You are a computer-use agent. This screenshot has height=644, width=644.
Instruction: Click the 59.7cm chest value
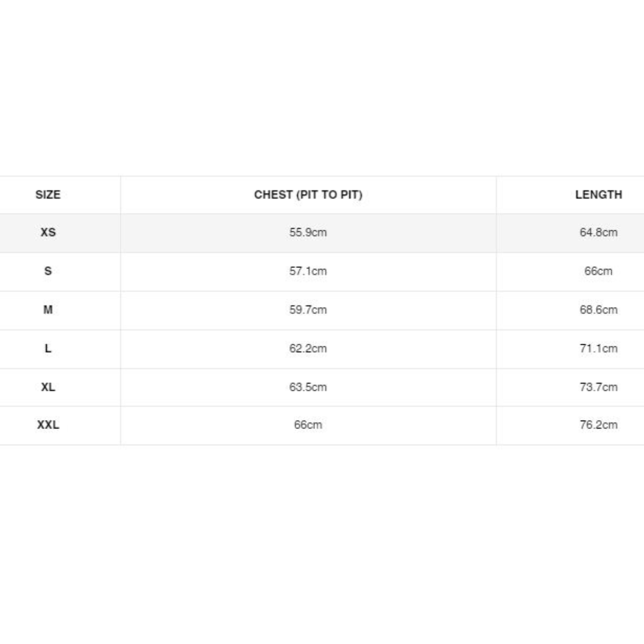tap(308, 310)
